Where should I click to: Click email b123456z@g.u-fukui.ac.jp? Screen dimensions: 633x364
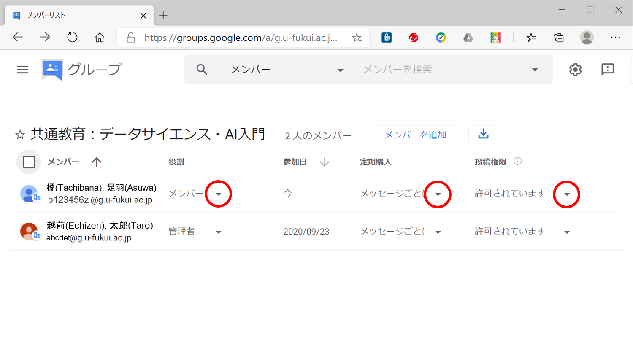pyautogui.click(x=100, y=200)
